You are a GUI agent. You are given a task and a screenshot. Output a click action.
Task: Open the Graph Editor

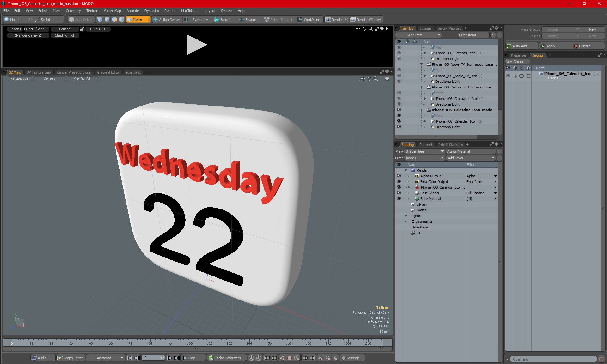[70, 358]
